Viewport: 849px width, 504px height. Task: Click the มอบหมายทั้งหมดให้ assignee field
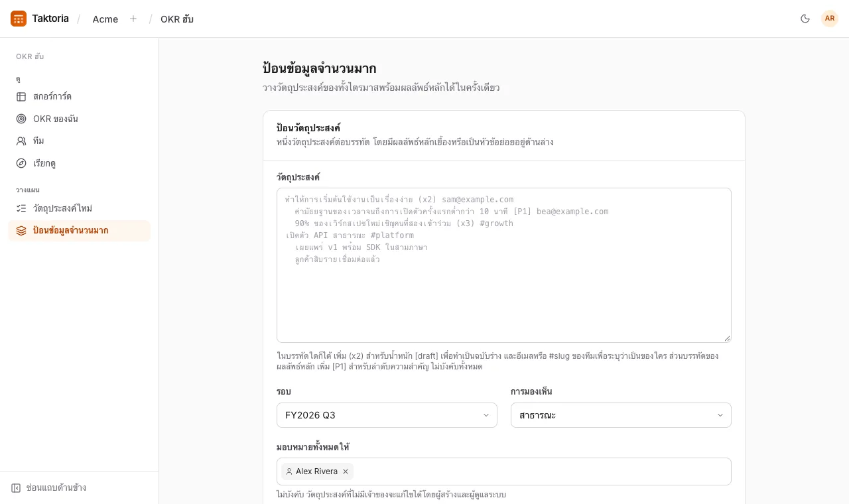coord(504,472)
